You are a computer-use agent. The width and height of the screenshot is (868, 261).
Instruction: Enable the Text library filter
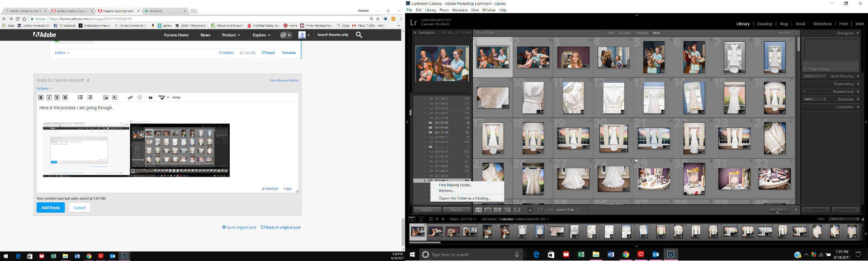point(611,33)
